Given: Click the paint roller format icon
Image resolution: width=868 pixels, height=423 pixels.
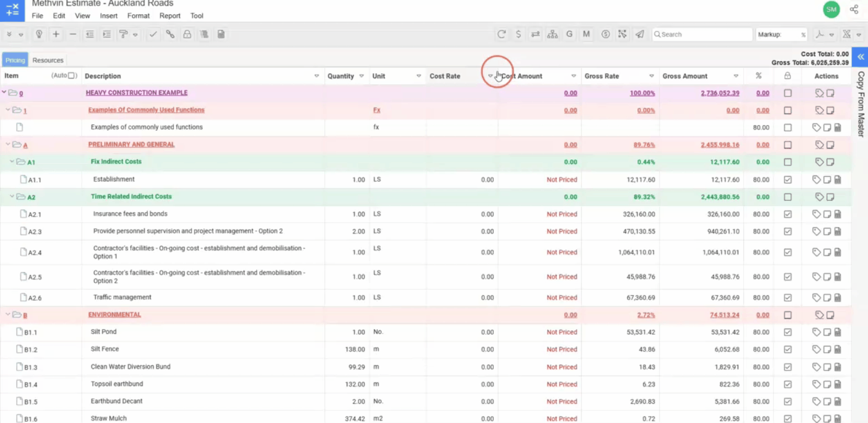Looking at the screenshot, I should 123,34.
